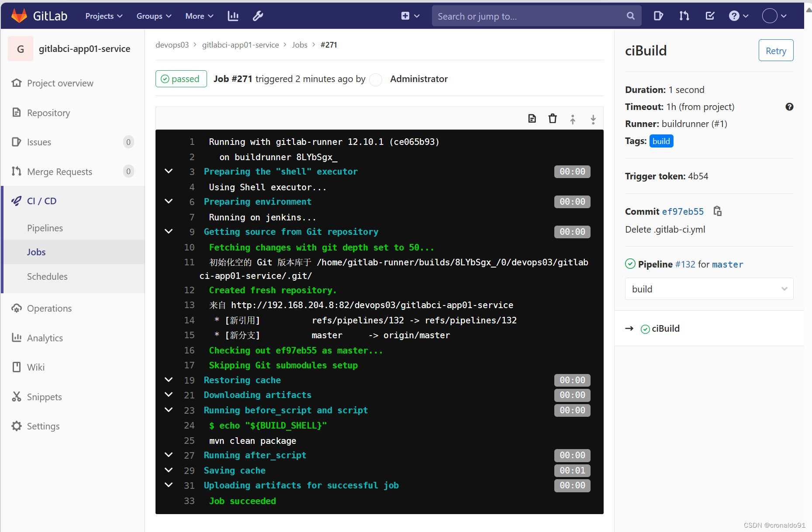Click the search magnifier icon
The width and height of the screenshot is (812, 532).
[x=630, y=16]
